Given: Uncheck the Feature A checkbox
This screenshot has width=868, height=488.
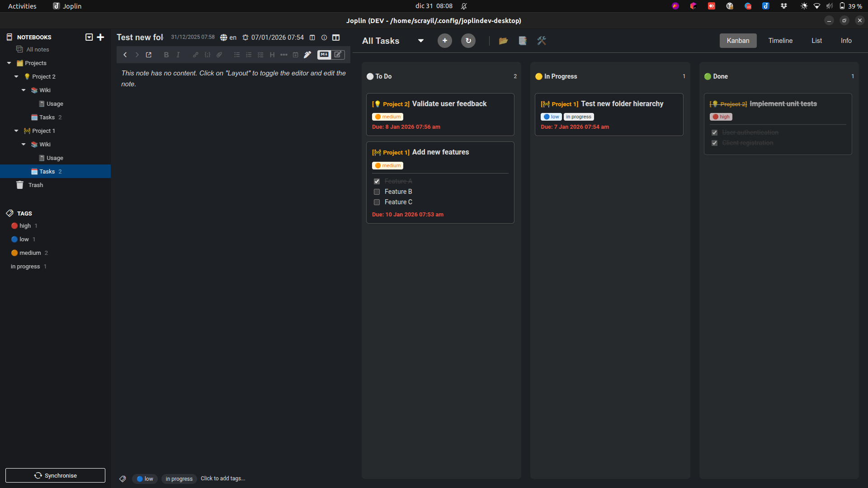Looking at the screenshot, I should (377, 181).
